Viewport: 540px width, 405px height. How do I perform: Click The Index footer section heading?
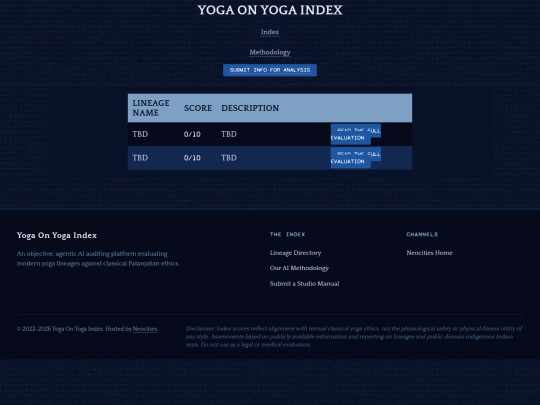287,235
